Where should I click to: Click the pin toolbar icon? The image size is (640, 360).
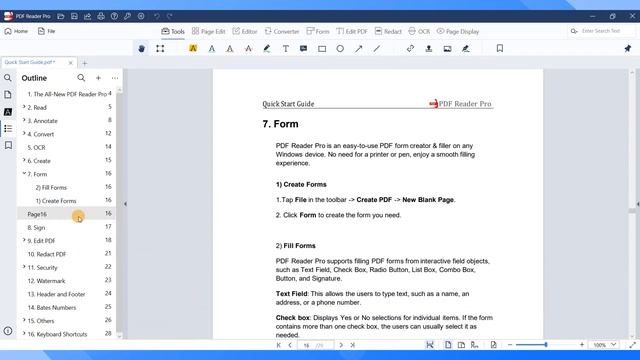(628, 49)
